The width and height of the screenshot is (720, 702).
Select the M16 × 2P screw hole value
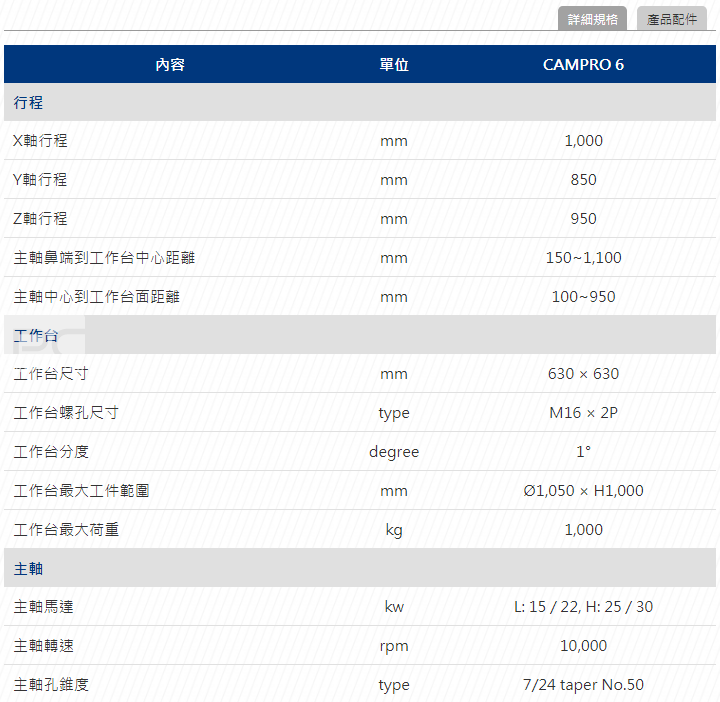tap(583, 413)
